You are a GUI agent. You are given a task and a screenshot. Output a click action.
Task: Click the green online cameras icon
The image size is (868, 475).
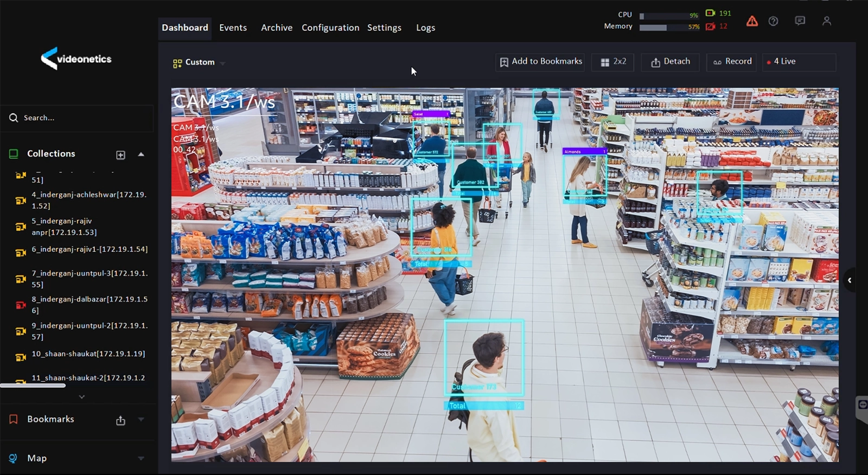pos(710,13)
